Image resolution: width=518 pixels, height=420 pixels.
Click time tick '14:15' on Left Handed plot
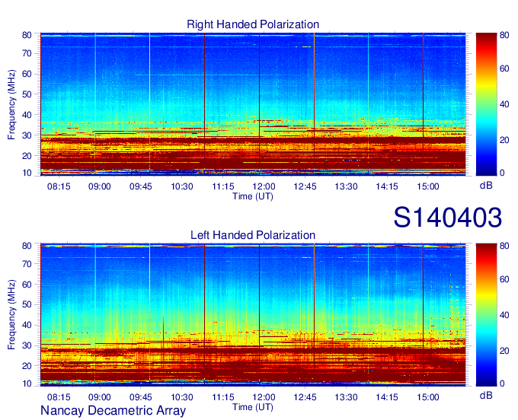[387, 397]
